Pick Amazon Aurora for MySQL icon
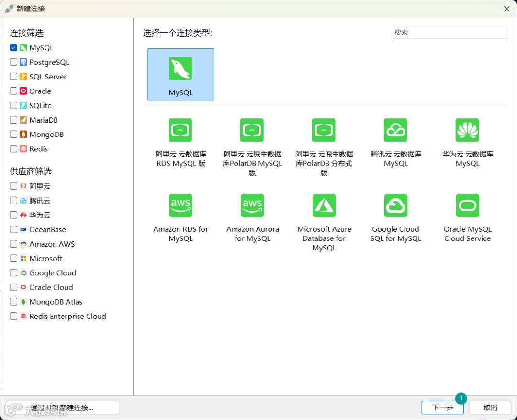The height and width of the screenshot is (420, 517). (x=253, y=205)
